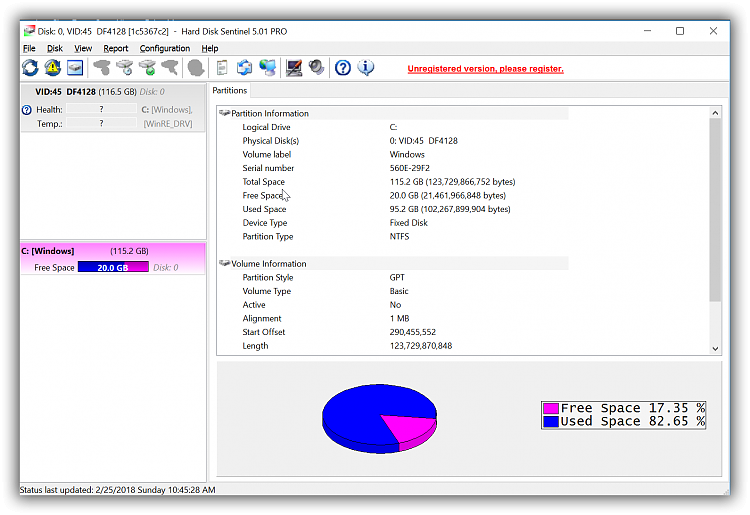Click the Partition Information section disk icon
The width and height of the screenshot is (750, 515).
click(224, 113)
